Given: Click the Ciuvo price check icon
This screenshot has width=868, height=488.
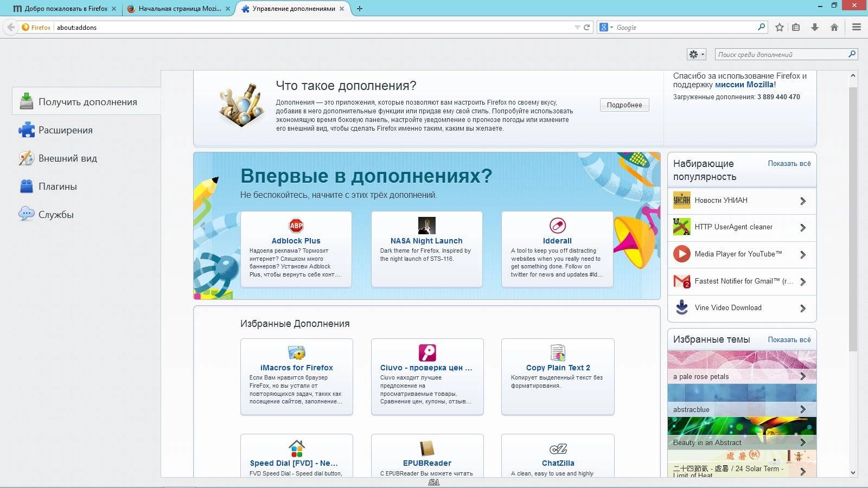Looking at the screenshot, I should click(427, 352).
